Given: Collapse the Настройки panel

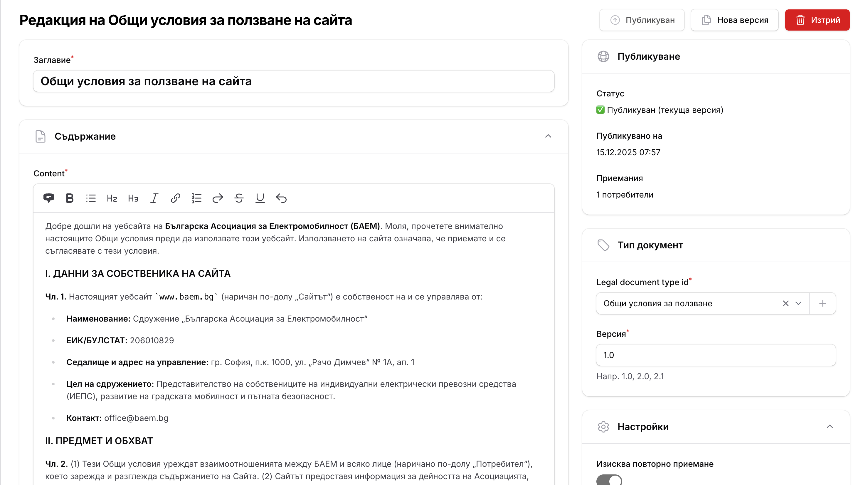Looking at the screenshot, I should coord(831,426).
